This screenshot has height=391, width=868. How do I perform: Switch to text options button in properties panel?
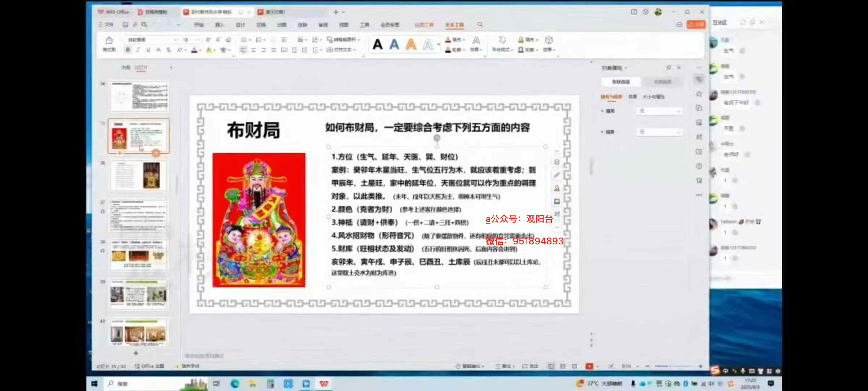(662, 82)
